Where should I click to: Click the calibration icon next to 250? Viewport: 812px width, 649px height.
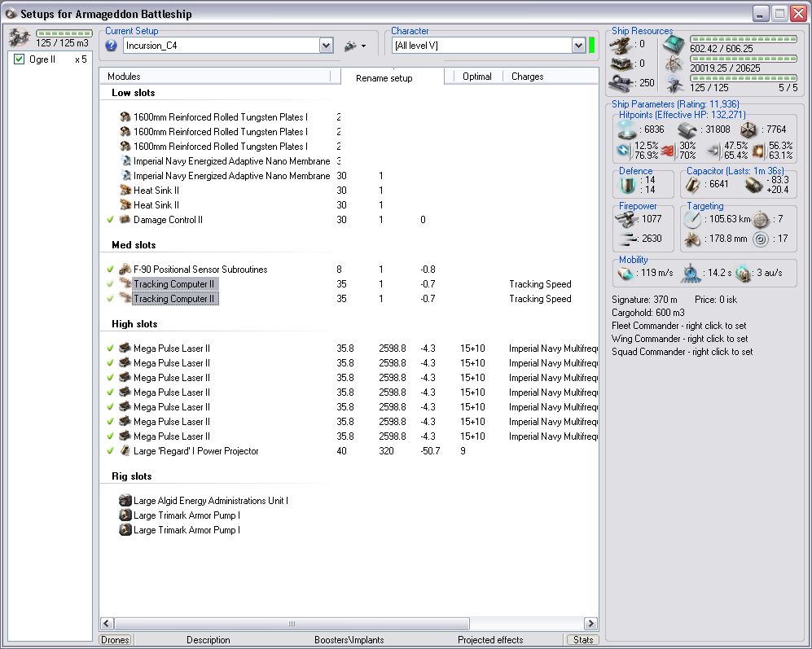(621, 83)
